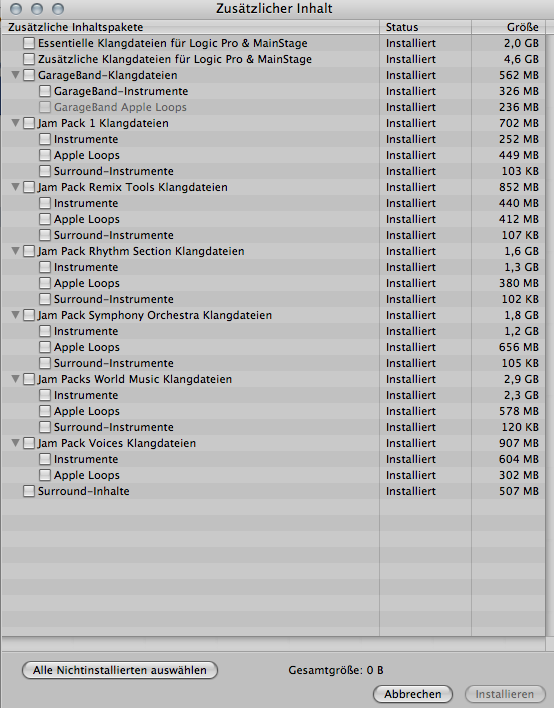This screenshot has width=554, height=708.
Task: Collapse Jam Pack 1 Klangdateien triangle
Action: tap(15, 123)
